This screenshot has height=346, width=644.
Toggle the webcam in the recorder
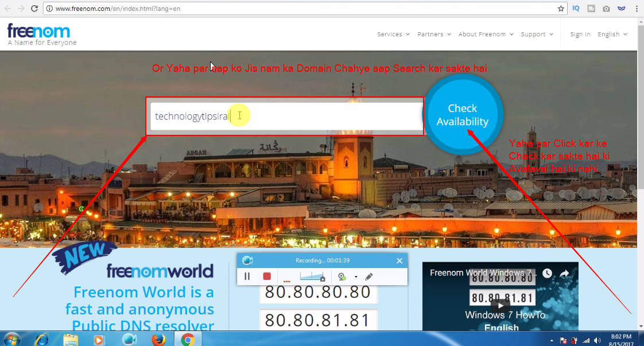pyautogui.click(x=342, y=277)
